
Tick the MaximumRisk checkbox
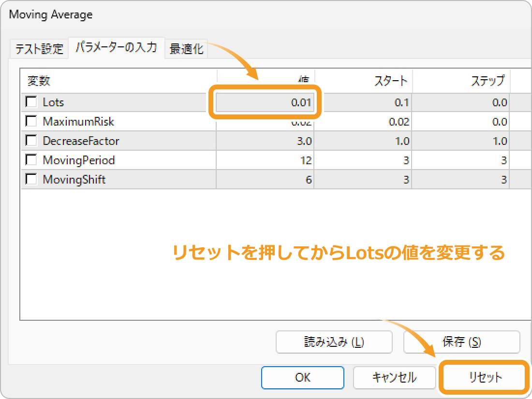tap(31, 121)
